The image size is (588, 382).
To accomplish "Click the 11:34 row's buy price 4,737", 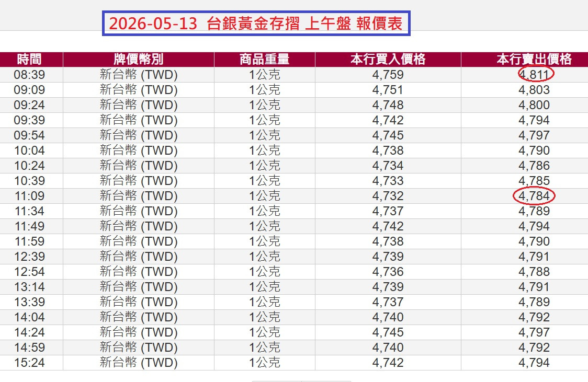I will click(x=388, y=211).
